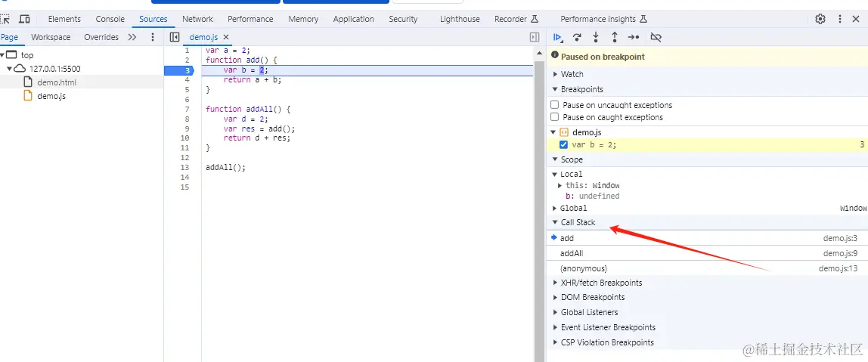The width and height of the screenshot is (868, 362).
Task: Open DevTools settings gear
Action: point(820,19)
